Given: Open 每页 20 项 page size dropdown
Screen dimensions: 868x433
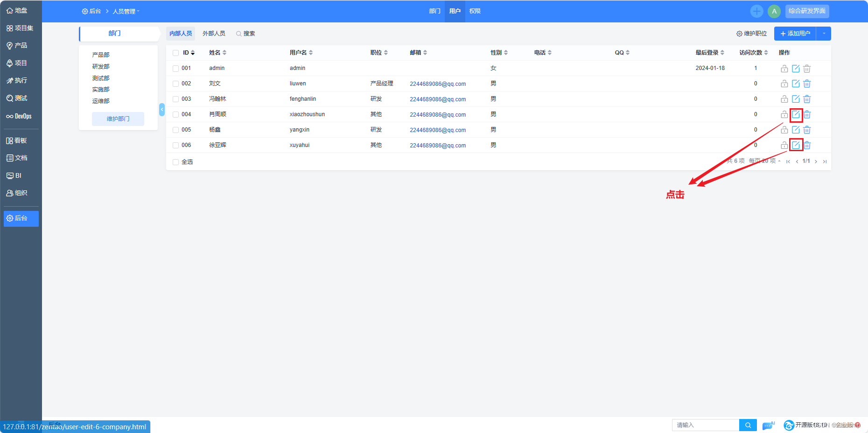Looking at the screenshot, I should 765,161.
